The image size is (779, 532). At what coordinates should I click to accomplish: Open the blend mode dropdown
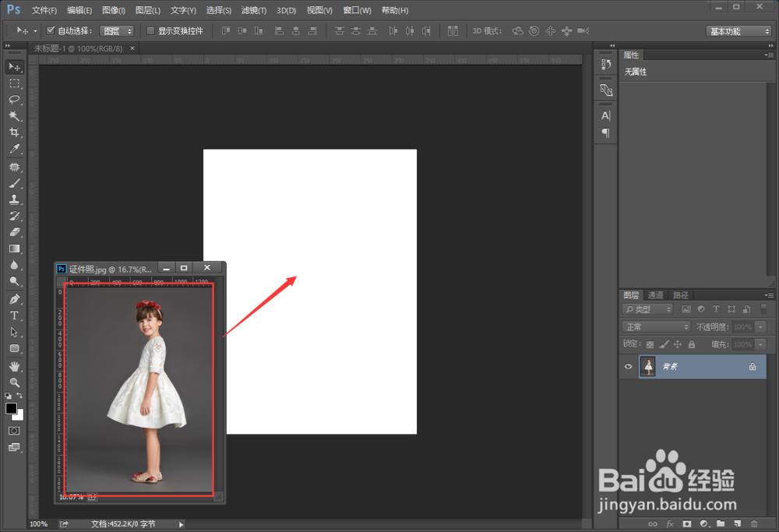tap(656, 327)
